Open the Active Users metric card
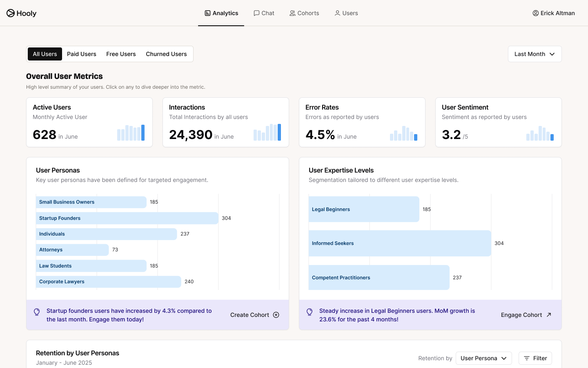588x368 pixels. pos(89,122)
